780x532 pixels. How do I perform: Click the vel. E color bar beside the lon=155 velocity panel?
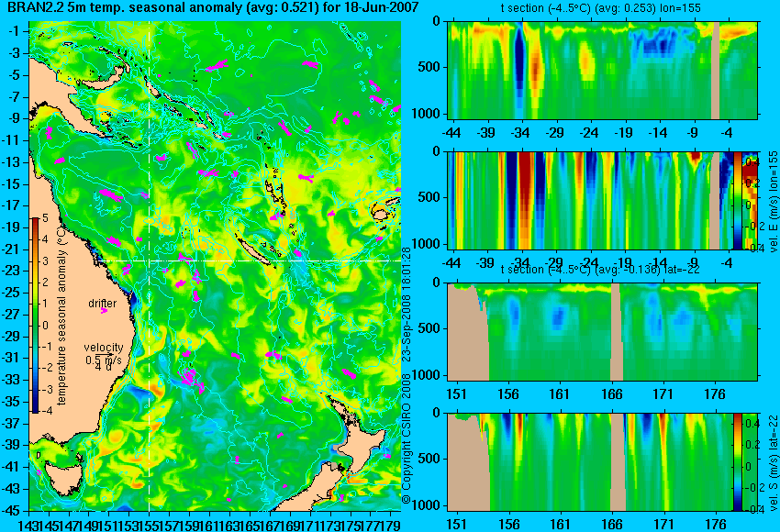click(x=738, y=200)
